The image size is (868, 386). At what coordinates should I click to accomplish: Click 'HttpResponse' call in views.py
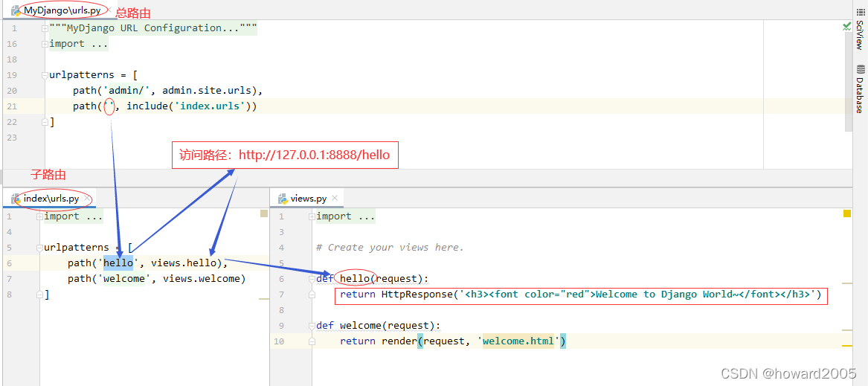click(417, 294)
